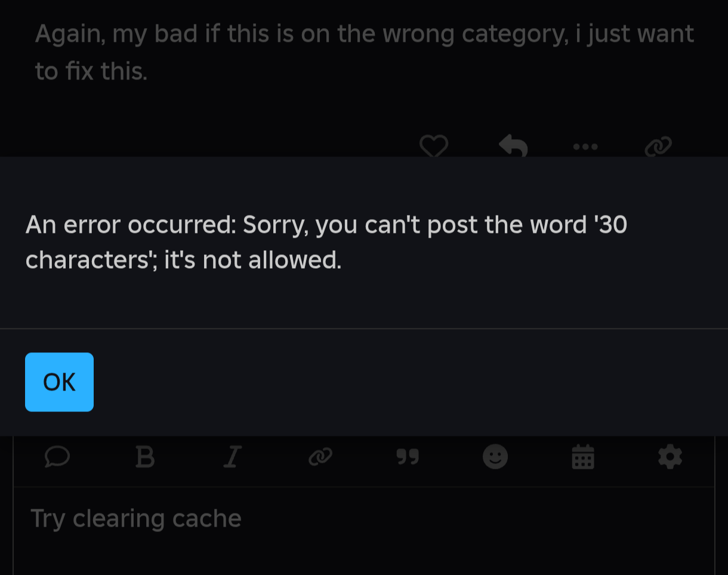The height and width of the screenshot is (575, 728).
Task: Show more post actions via the ellipsis
Action: pos(585,146)
